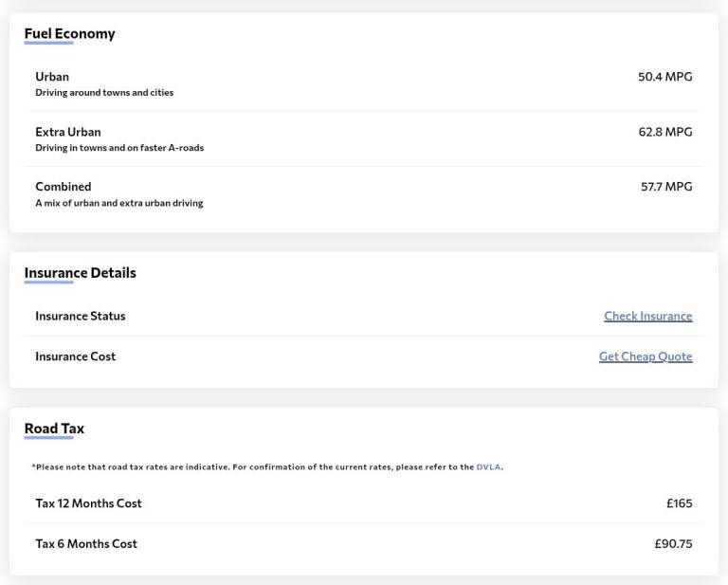728x585 pixels.
Task: Click the 57.7 MPG combined value
Action: click(x=665, y=187)
